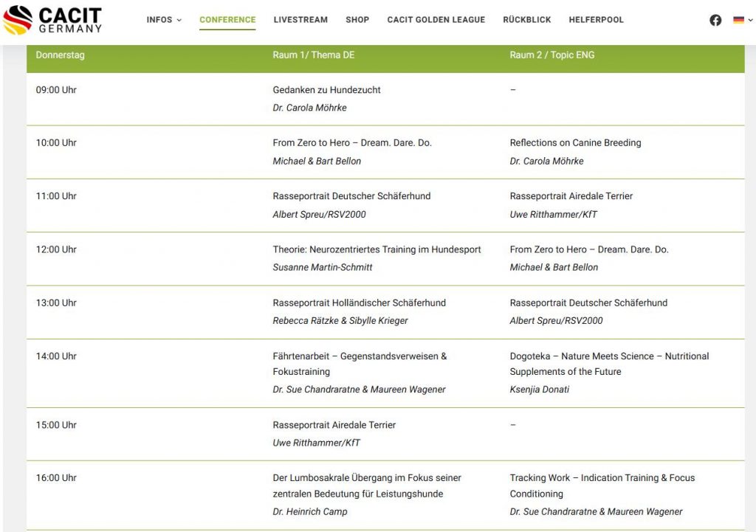Select speaker name Dr. Heinrich Camp

click(x=309, y=512)
